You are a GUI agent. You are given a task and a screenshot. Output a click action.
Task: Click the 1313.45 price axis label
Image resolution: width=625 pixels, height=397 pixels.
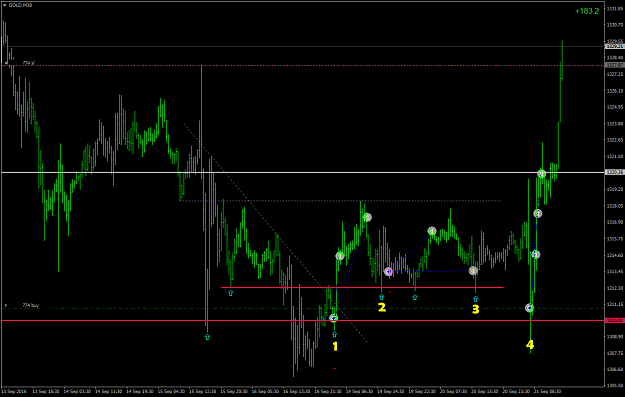[615, 271]
